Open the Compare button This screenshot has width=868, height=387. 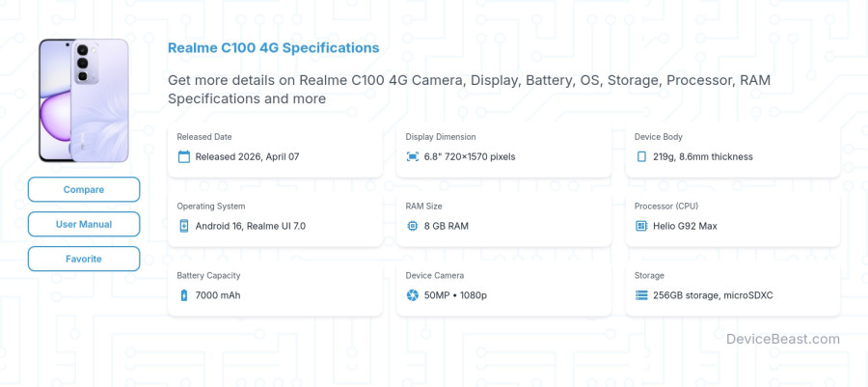pyautogui.click(x=84, y=189)
